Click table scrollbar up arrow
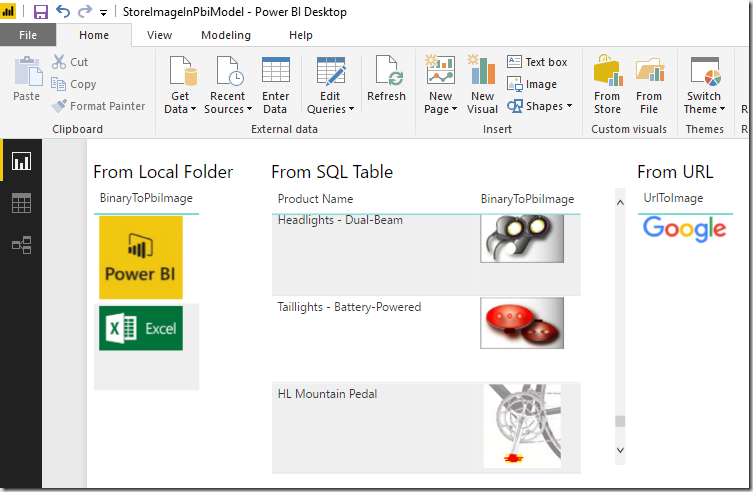This screenshot has width=753, height=492. 620,203
